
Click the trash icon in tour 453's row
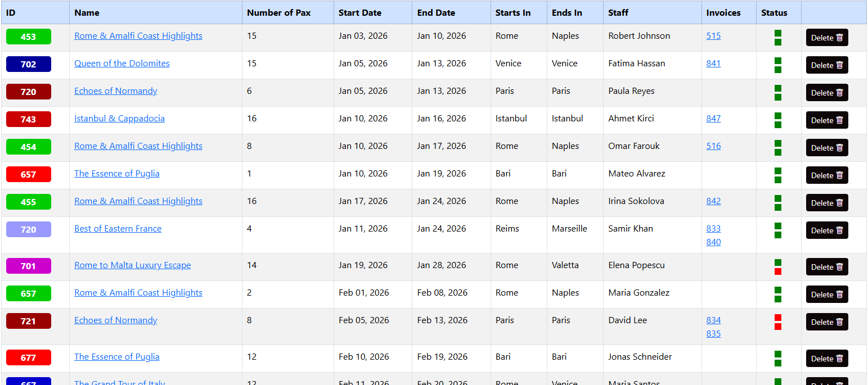click(839, 38)
